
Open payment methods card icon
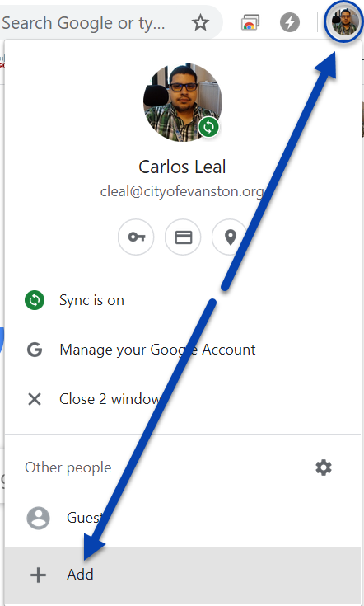(x=183, y=237)
